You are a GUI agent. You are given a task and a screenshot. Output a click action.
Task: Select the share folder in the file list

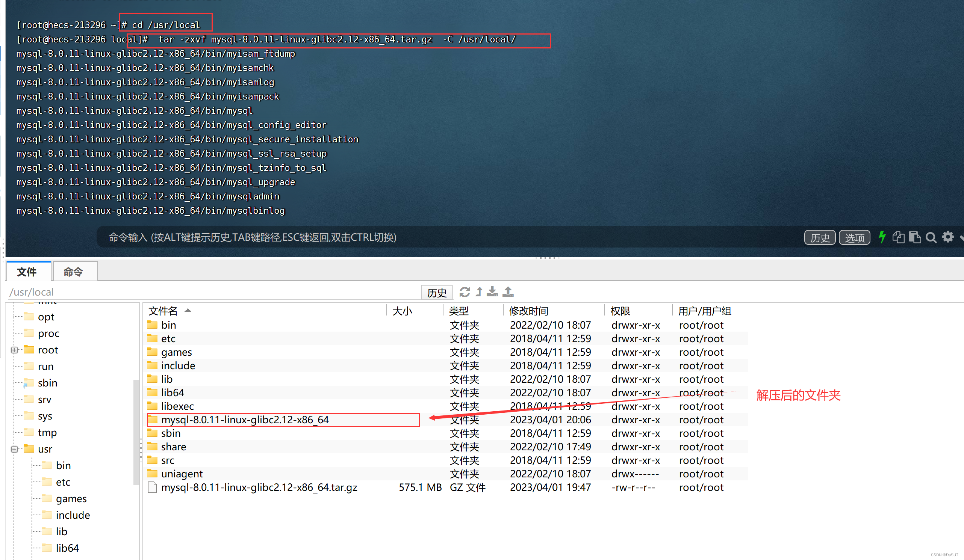tap(174, 447)
